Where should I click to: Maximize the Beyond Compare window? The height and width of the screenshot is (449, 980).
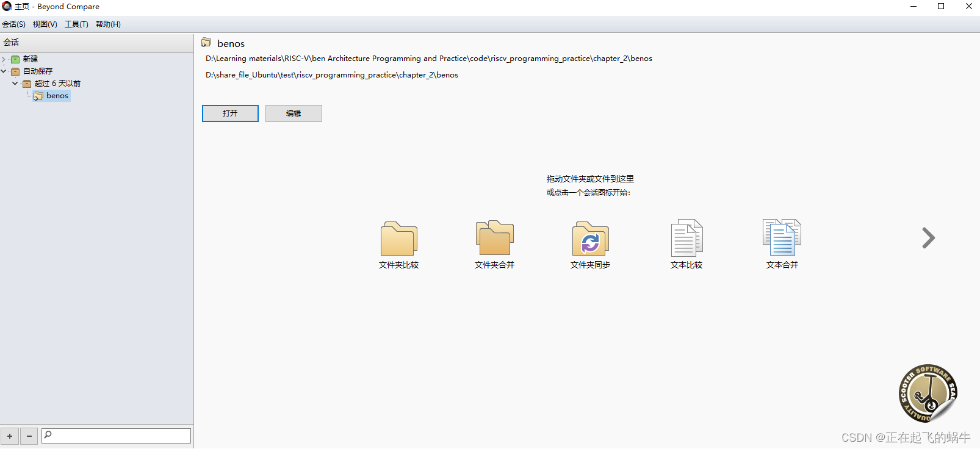[x=941, y=6]
